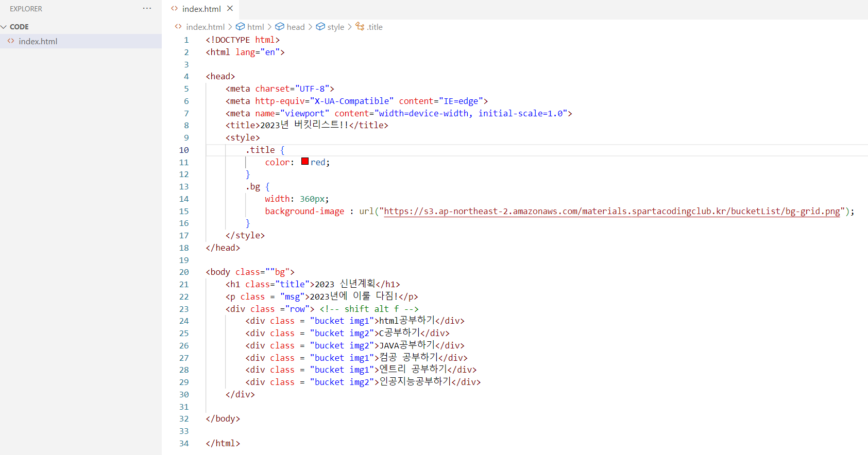Click the .title breadcrumb class symbol icon

pos(360,26)
